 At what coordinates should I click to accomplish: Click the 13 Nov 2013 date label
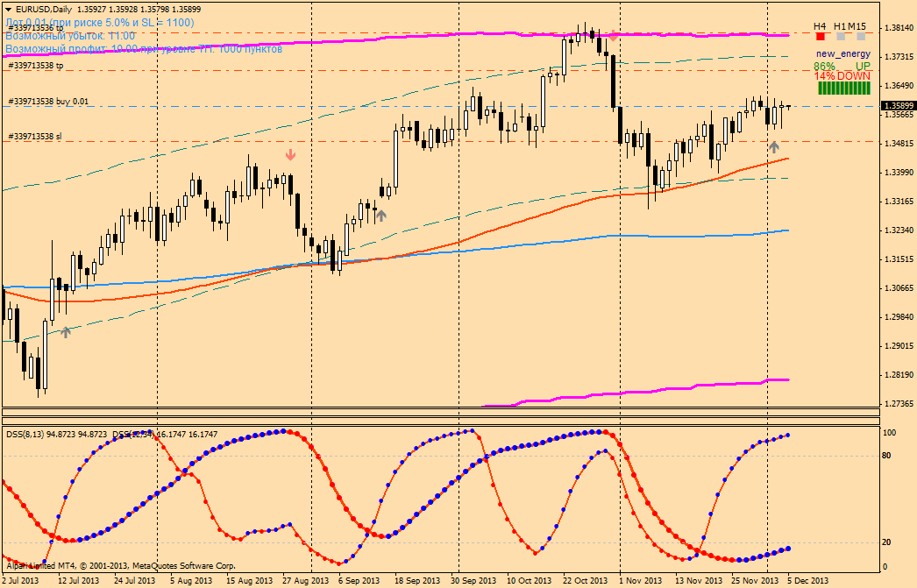(x=699, y=580)
